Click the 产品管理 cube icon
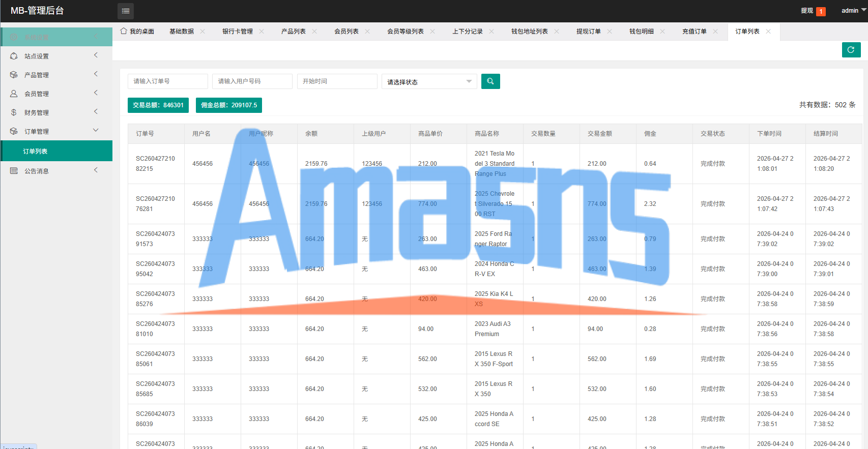Screen dimensions: 868x449 pos(14,75)
